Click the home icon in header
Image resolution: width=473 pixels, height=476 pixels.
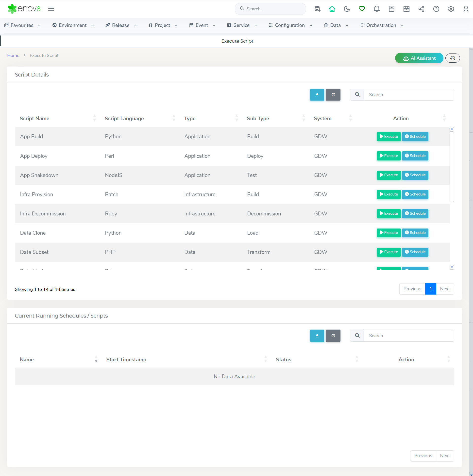tap(332, 9)
